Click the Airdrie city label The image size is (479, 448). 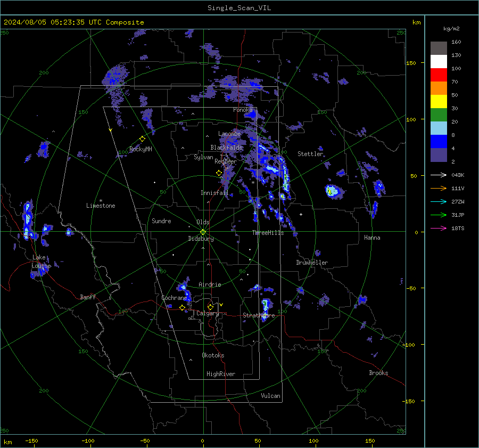(210, 284)
